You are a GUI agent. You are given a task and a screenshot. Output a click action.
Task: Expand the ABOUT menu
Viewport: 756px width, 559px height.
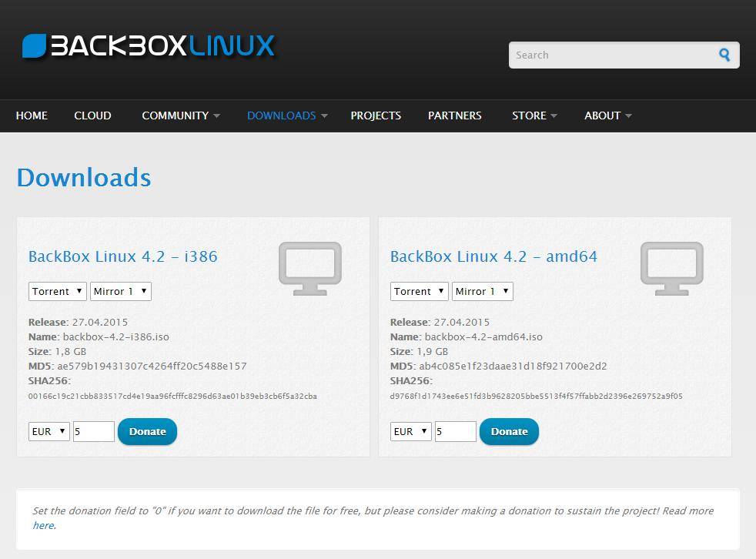coord(608,115)
